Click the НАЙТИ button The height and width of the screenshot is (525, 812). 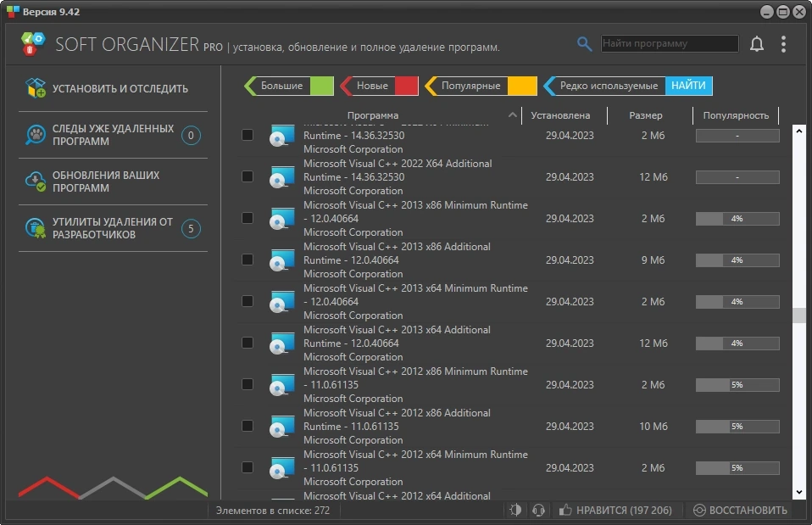688,86
